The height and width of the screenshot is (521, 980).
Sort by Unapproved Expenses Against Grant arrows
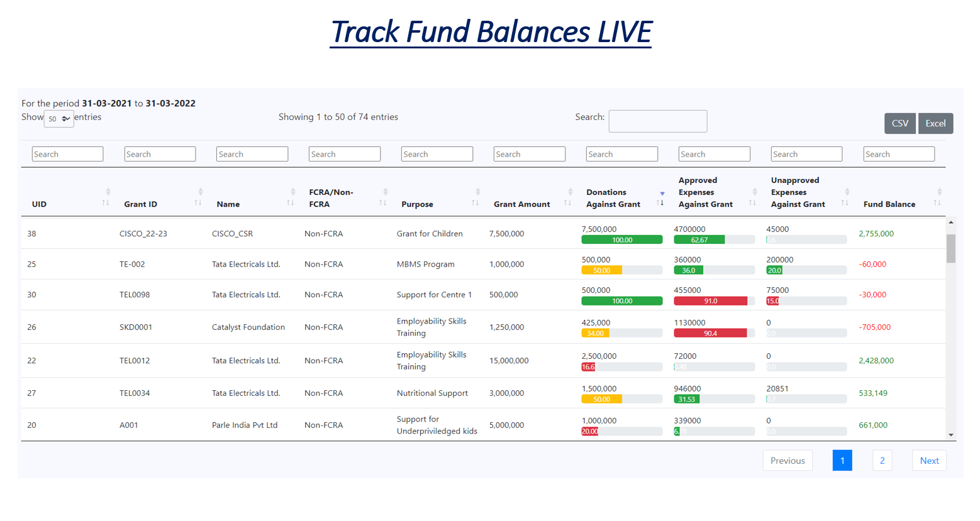coord(846,197)
